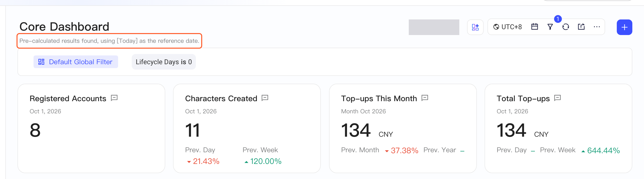Open the comment icon on Registered Accounts
644x179 pixels.
(114, 98)
